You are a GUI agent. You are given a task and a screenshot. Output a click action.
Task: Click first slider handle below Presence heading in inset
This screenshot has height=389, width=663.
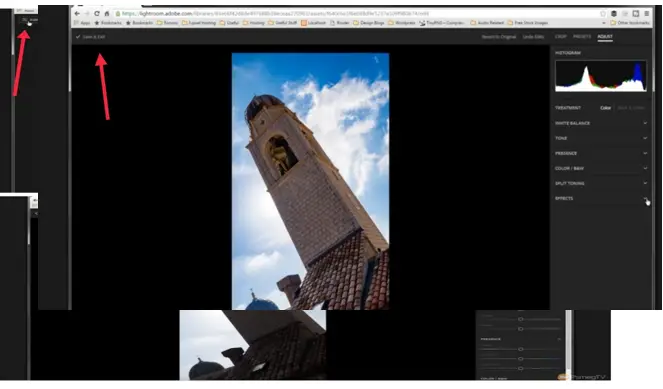521,349
